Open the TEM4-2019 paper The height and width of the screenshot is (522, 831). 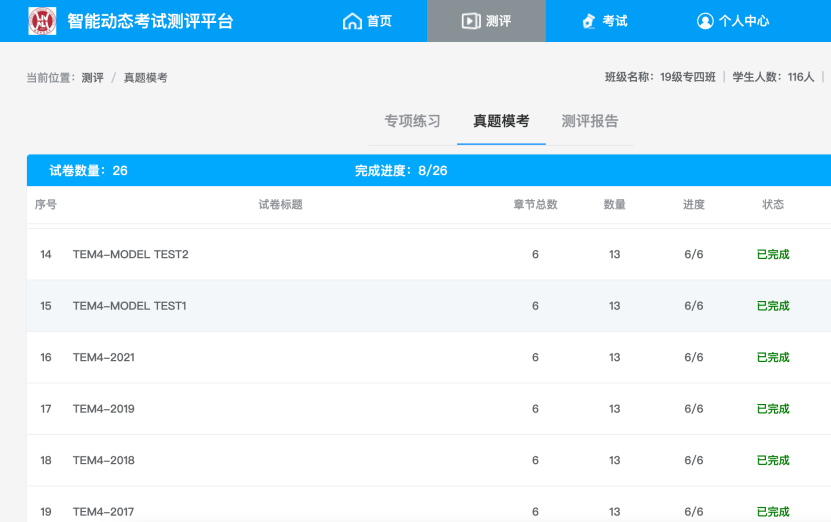click(x=103, y=409)
